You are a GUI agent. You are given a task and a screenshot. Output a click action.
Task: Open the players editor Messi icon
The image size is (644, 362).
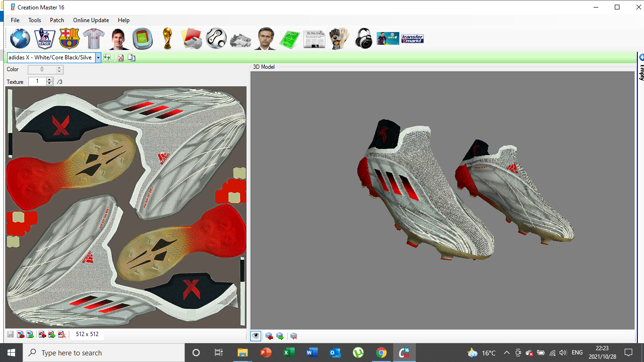click(x=118, y=39)
